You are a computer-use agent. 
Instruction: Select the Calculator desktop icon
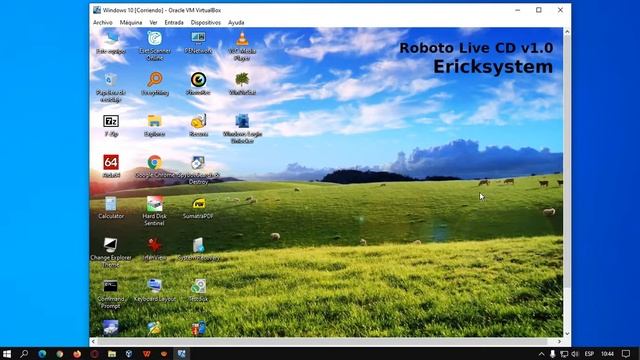pyautogui.click(x=111, y=208)
